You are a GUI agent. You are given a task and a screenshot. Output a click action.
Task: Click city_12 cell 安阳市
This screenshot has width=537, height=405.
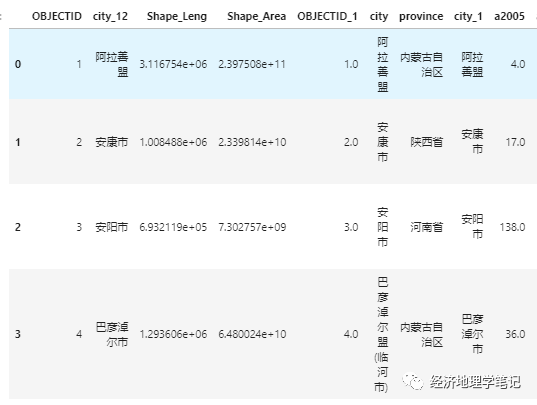point(112,227)
